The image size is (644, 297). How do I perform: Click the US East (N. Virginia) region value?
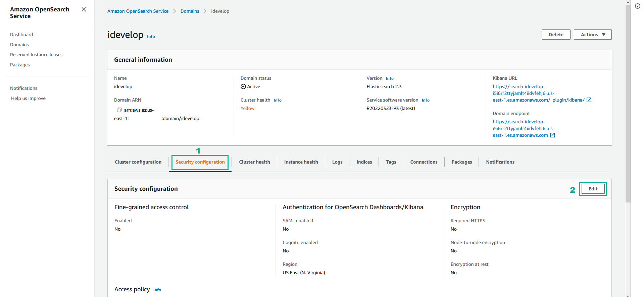[304, 273]
